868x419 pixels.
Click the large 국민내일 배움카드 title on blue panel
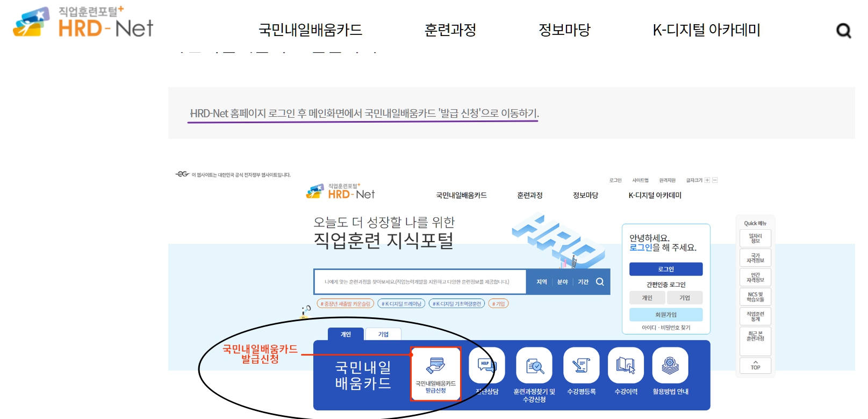(363, 375)
